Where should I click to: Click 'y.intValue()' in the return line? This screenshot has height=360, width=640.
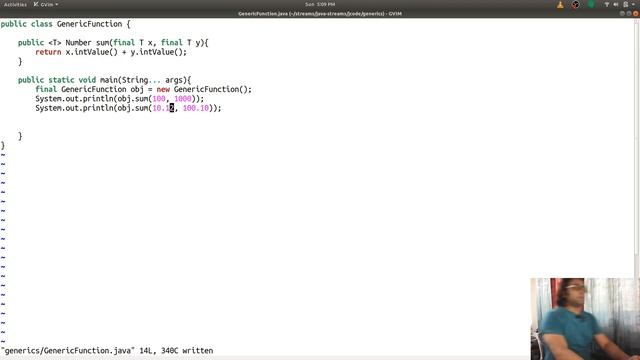[x=156, y=52]
